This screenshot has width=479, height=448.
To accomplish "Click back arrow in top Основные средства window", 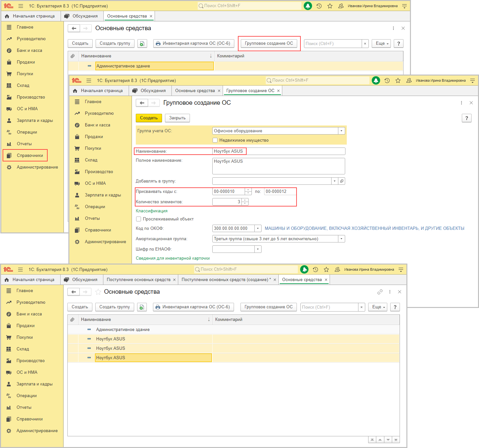I will [x=74, y=29].
